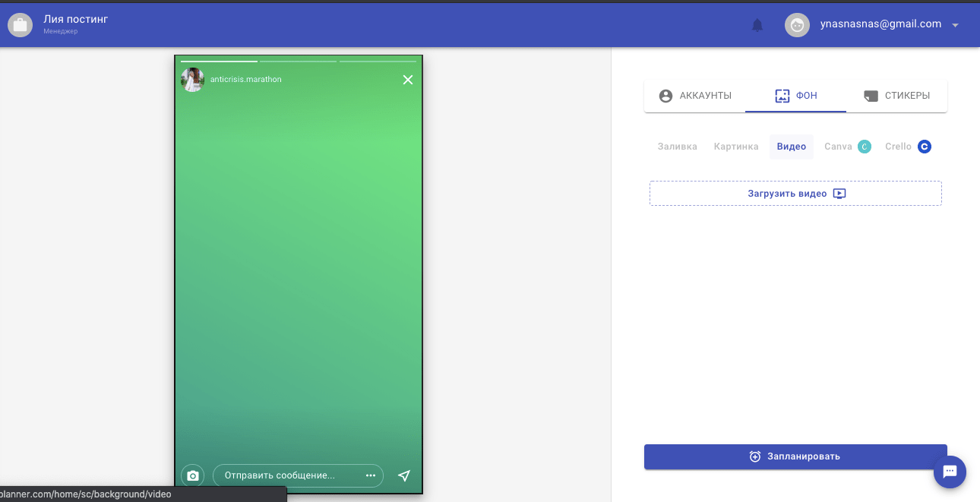Image resolution: width=980 pixels, height=502 pixels.
Task: Close the story preview with X
Action: click(408, 80)
